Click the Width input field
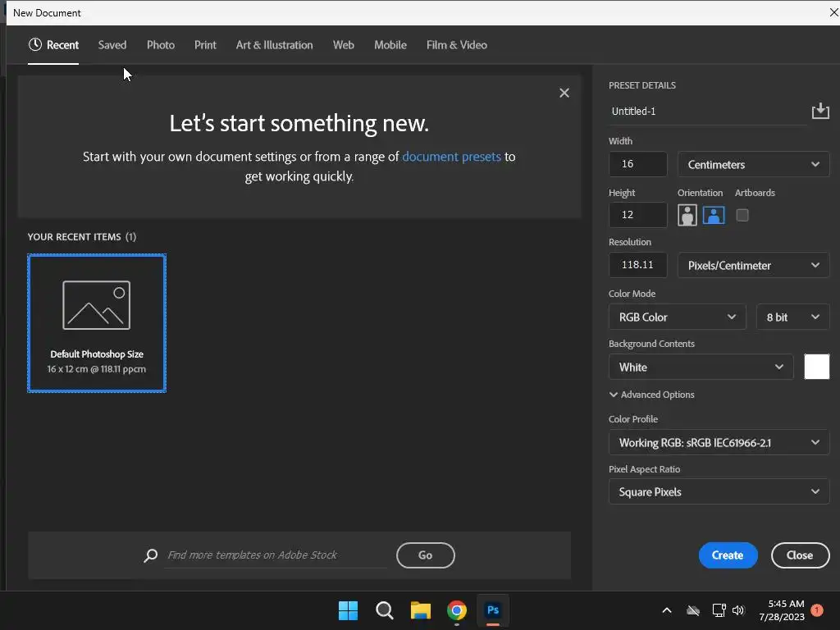Image resolution: width=840 pixels, height=630 pixels. 637,164
